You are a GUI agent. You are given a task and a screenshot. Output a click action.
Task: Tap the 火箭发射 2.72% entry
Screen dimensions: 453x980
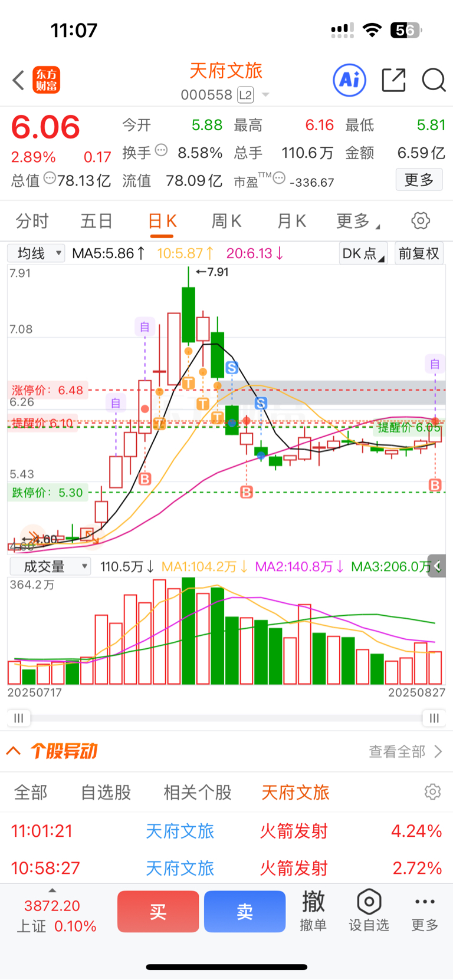[226, 867]
